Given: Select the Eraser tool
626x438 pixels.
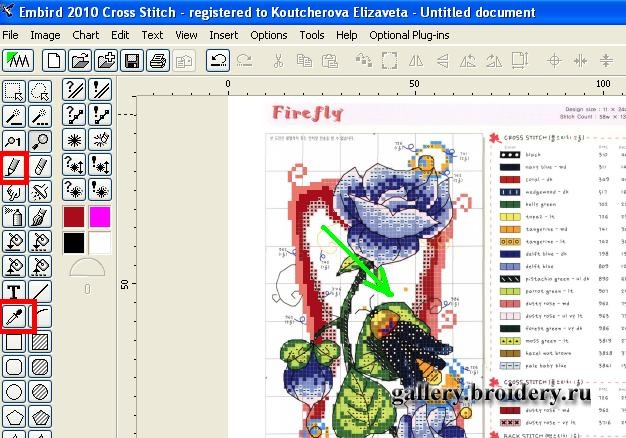Looking at the screenshot, I should click(40, 166).
